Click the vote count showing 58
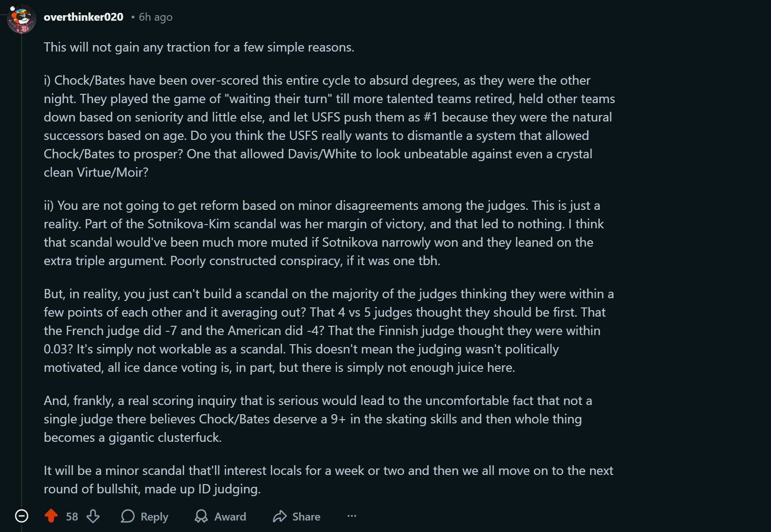The width and height of the screenshot is (771, 532). point(72,517)
